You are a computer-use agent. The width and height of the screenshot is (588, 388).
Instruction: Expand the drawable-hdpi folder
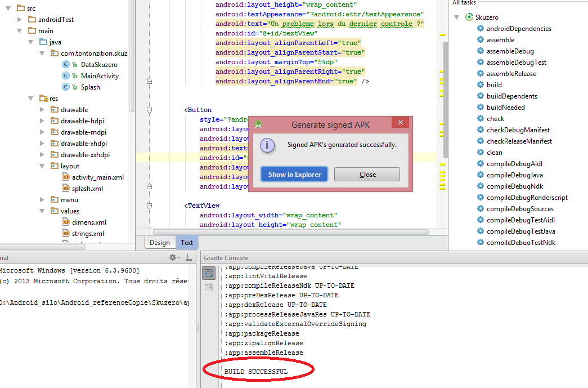(x=42, y=121)
